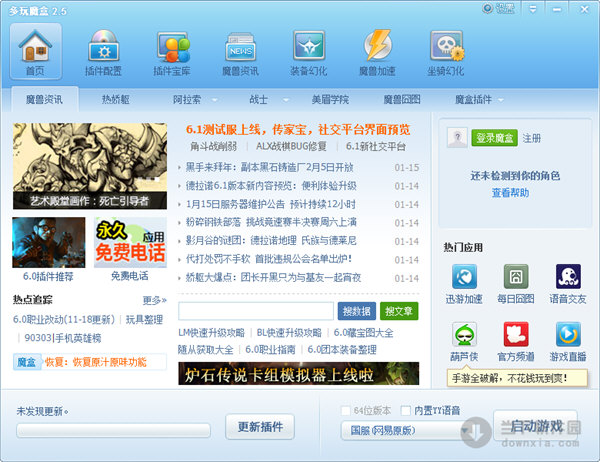Open the 玩具整理 link
This screenshot has width=600, height=462.
[x=144, y=320]
